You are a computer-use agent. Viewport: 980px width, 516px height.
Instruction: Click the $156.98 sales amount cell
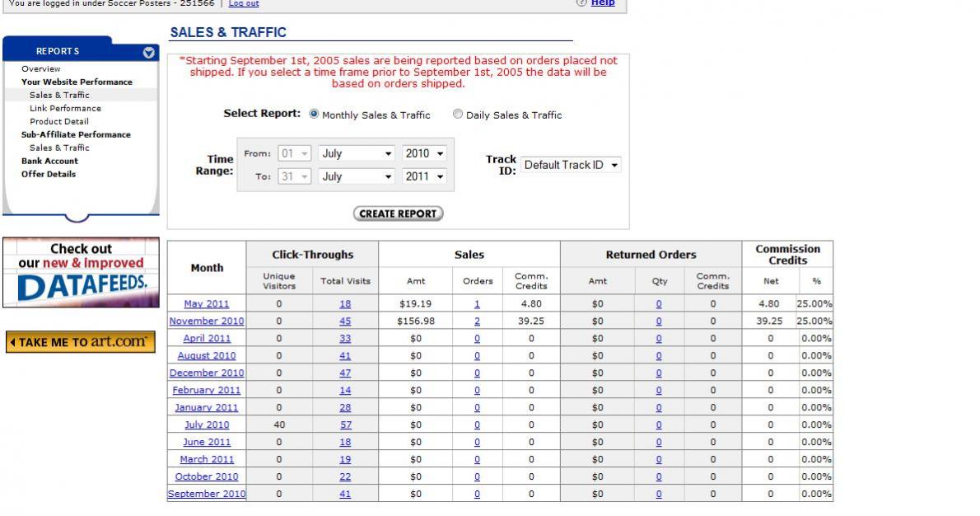click(415, 321)
